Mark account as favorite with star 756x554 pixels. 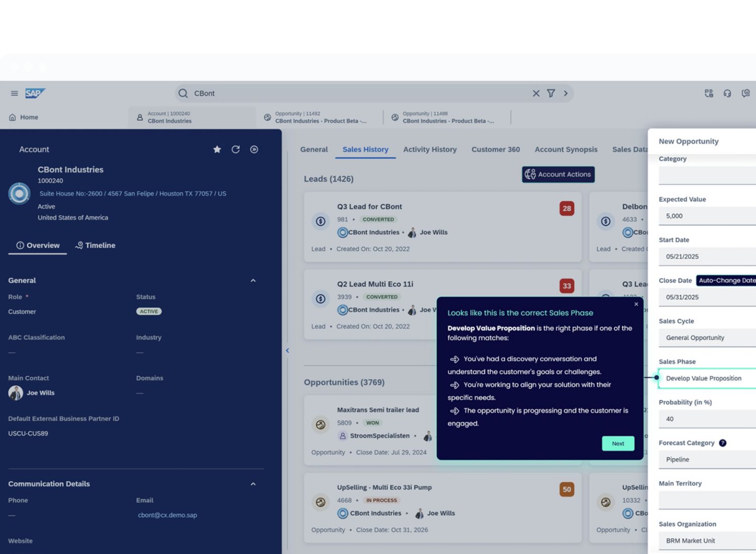point(217,150)
